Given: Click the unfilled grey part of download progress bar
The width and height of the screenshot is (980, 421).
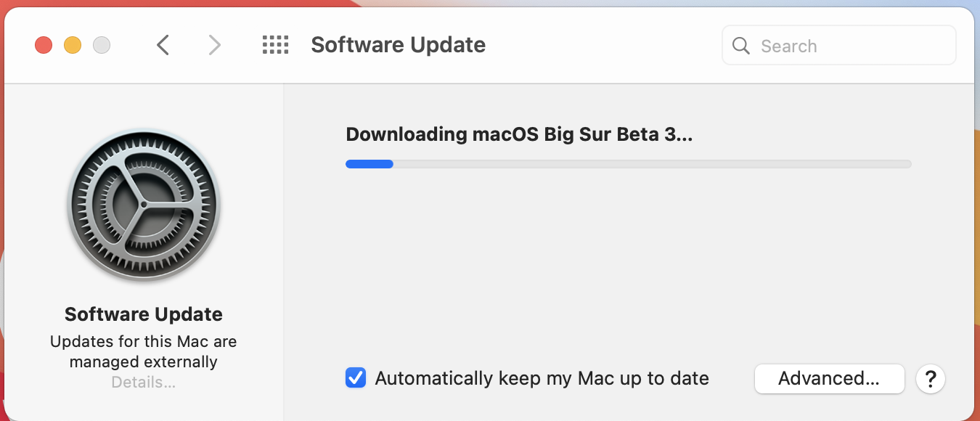Looking at the screenshot, I should [x=652, y=164].
